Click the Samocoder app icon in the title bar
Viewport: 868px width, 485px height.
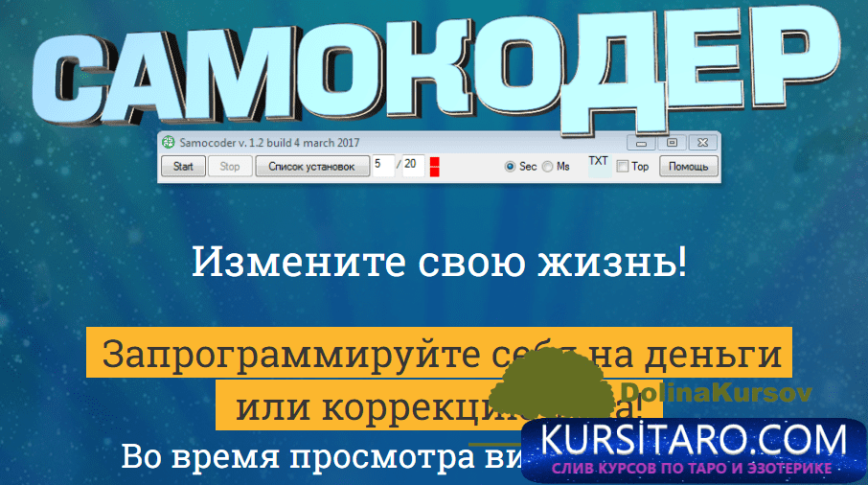coord(168,142)
